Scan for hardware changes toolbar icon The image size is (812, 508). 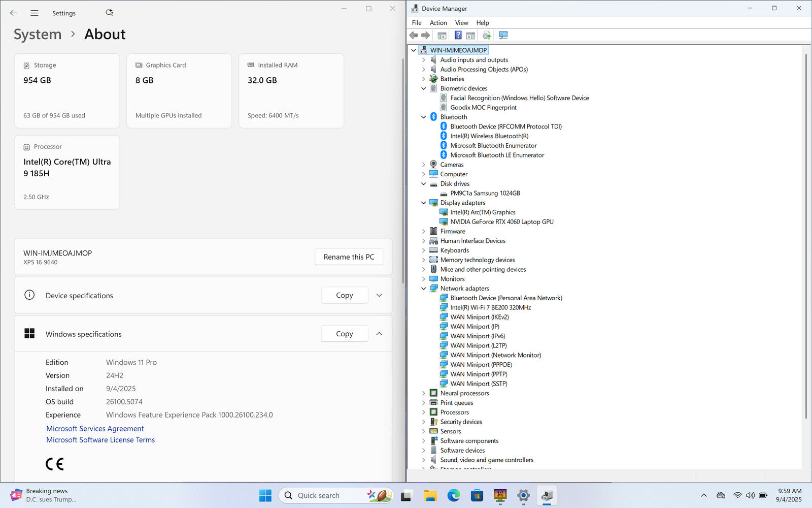coord(503,36)
